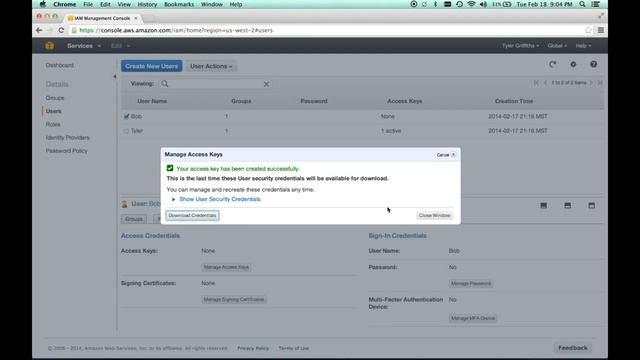Collapse the left navigation pane arrow
Viewport: 640px width, 360px height.
pos(115,76)
